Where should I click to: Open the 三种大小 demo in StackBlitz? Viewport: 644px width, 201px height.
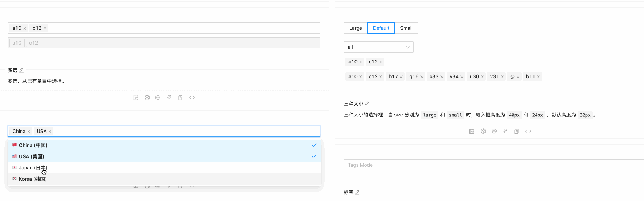tap(505, 131)
